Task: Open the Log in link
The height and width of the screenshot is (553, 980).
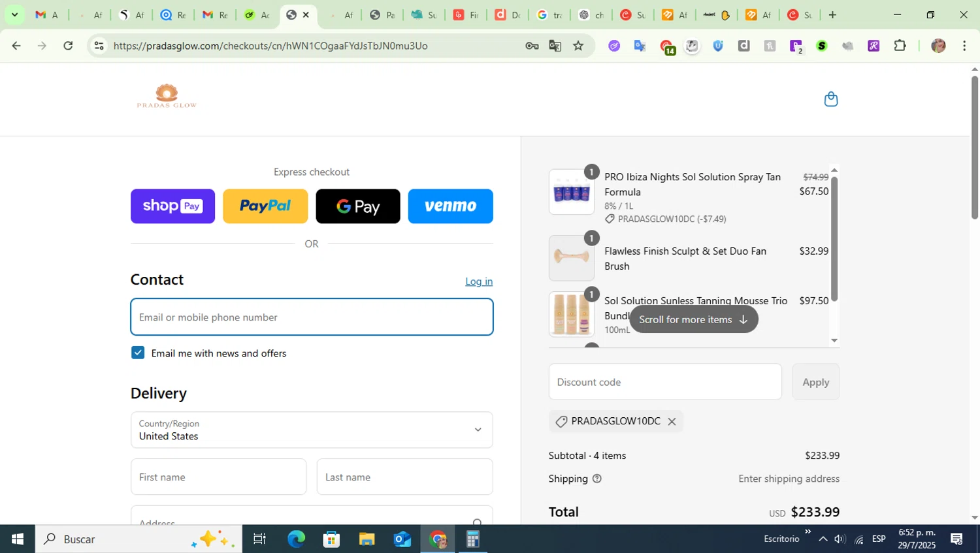Action: point(479,281)
